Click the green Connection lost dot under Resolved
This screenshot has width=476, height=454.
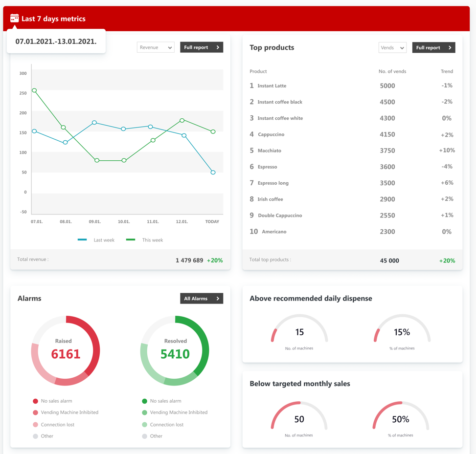(x=144, y=424)
